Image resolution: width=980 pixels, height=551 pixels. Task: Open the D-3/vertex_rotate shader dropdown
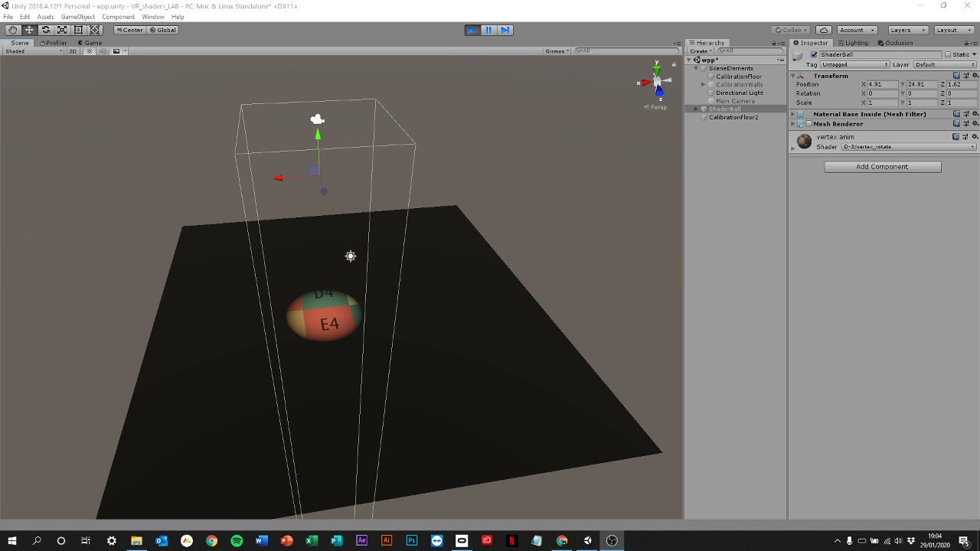[907, 146]
